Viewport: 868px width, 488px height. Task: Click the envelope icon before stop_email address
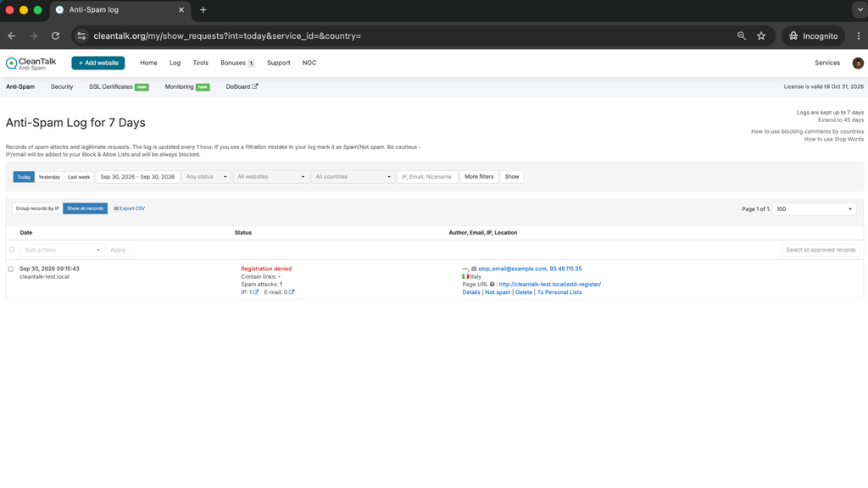[474, 269]
